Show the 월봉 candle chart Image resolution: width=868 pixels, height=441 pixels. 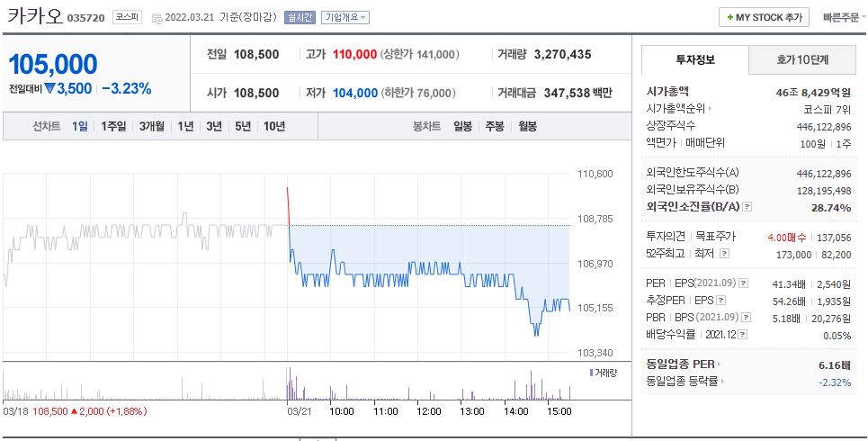point(527,126)
